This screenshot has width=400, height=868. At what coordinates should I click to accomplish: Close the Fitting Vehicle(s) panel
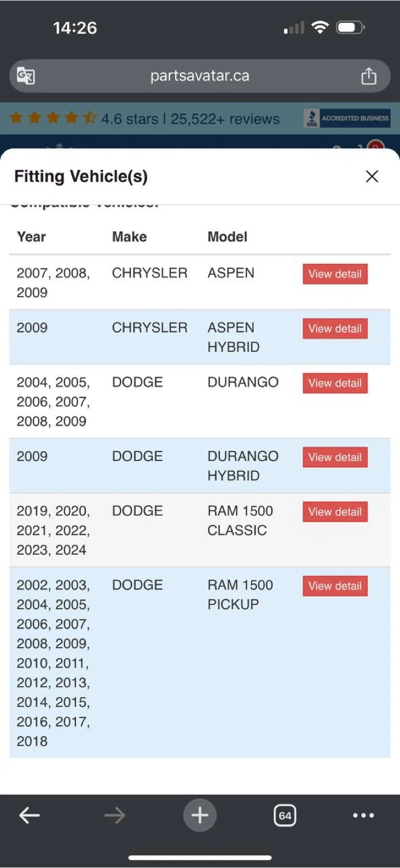tap(372, 176)
